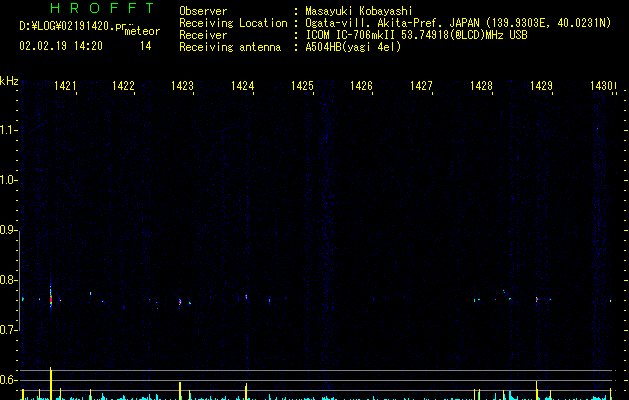Screen dimensions: 629x400
Task: Click the 1427 time axis marker
Action: point(421,86)
